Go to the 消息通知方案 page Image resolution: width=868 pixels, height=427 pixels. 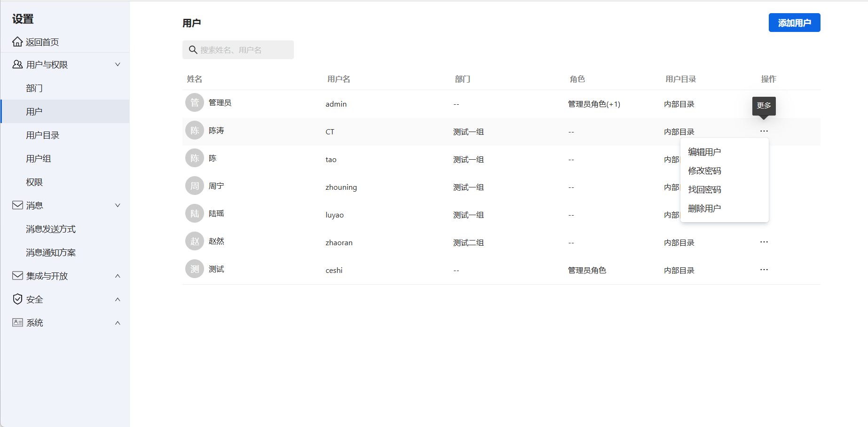[49, 252]
